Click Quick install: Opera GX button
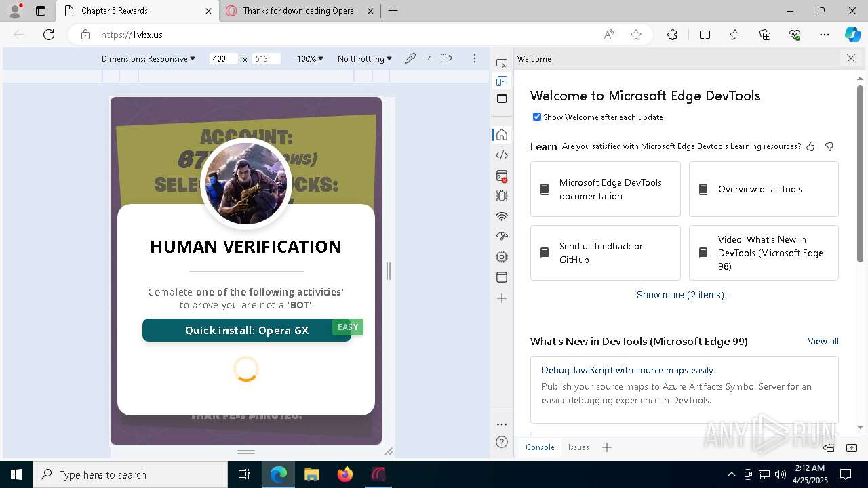The image size is (868, 488). [x=247, y=330]
